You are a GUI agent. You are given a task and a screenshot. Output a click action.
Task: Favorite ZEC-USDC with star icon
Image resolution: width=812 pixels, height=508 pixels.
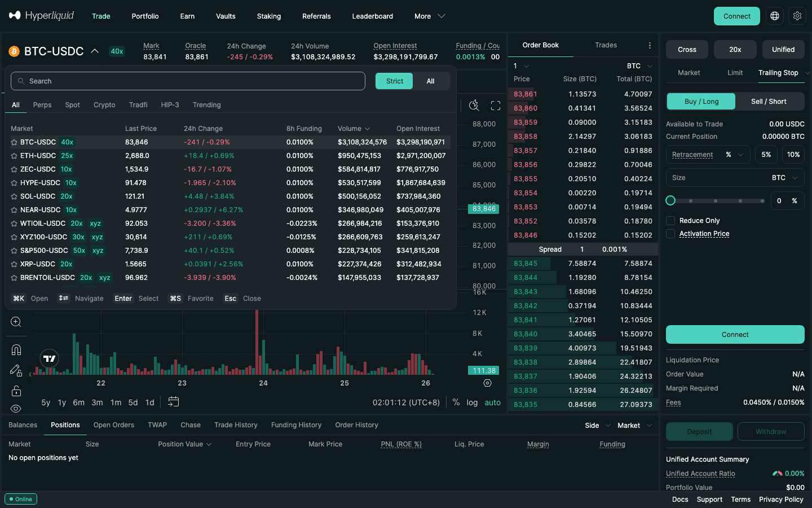[14, 169]
